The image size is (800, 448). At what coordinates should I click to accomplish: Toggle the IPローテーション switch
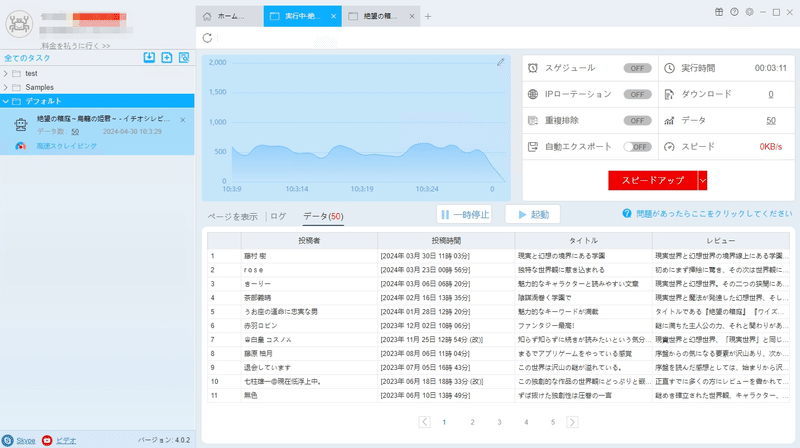[637, 94]
